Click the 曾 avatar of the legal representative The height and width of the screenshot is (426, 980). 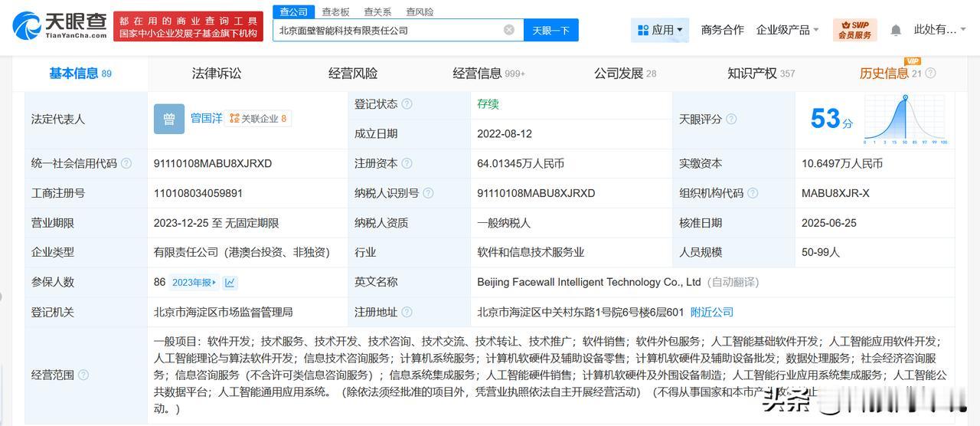coord(169,119)
